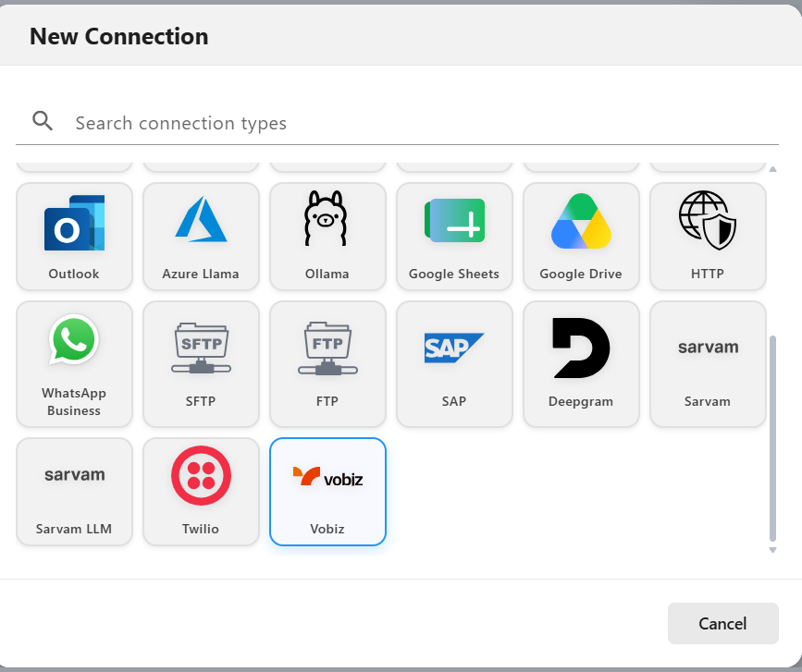802x672 pixels.
Task: Select the SAP connection
Action: pyautogui.click(x=454, y=364)
